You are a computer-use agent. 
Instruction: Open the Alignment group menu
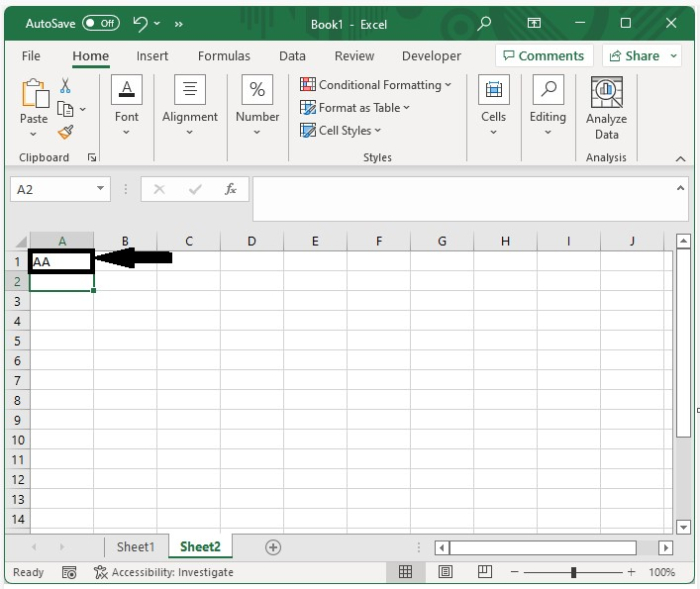[x=190, y=106]
